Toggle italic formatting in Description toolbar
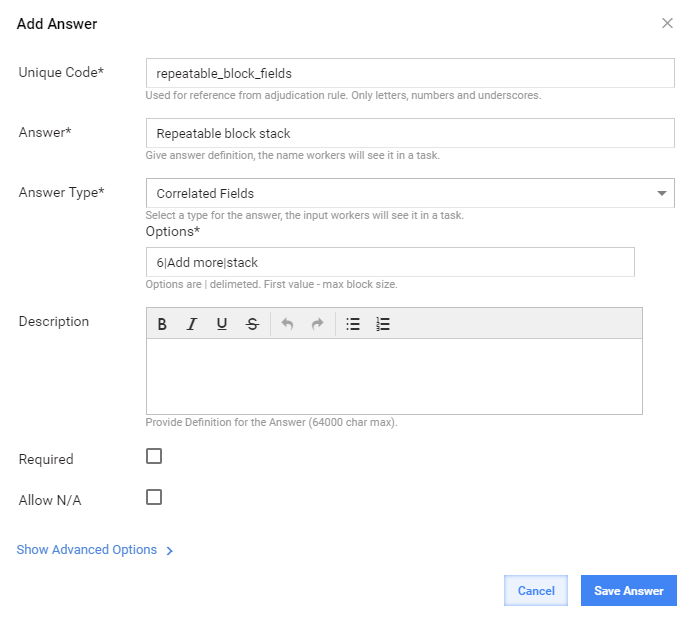693x633 pixels. click(x=192, y=324)
